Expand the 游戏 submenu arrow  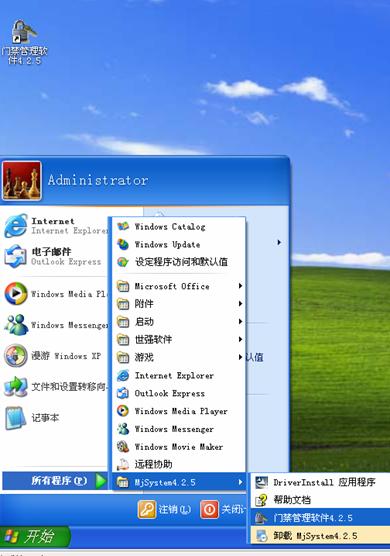(x=240, y=357)
